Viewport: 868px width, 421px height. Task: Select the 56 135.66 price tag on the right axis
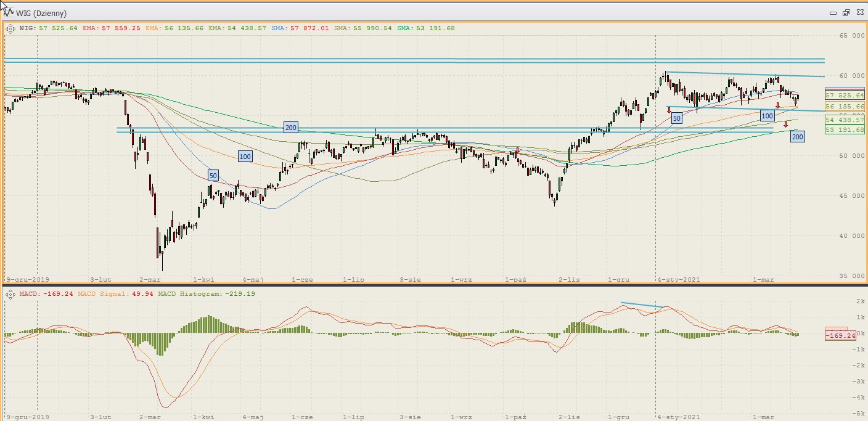[x=845, y=107]
